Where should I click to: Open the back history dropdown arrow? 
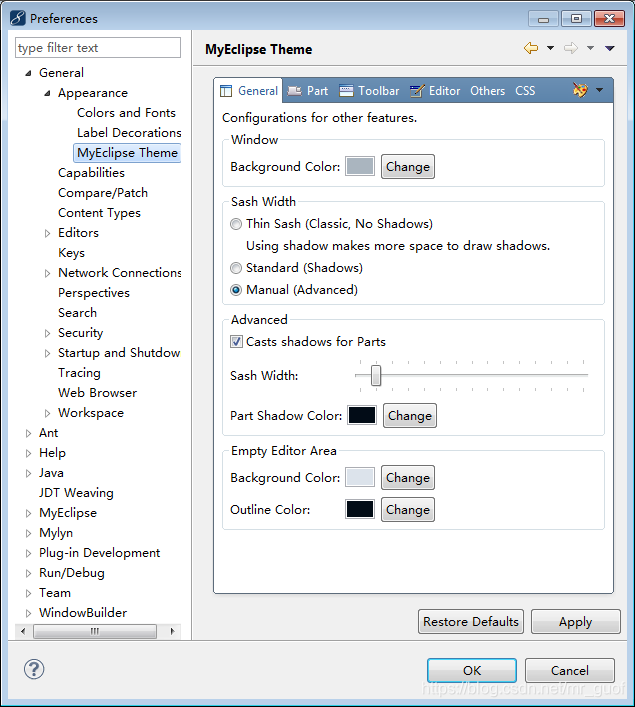550,48
